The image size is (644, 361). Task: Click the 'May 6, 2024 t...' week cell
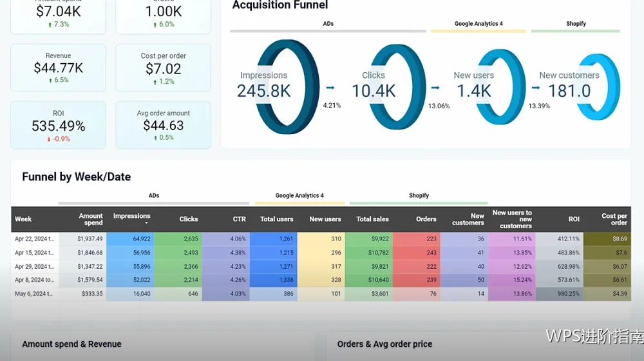pyautogui.click(x=35, y=293)
